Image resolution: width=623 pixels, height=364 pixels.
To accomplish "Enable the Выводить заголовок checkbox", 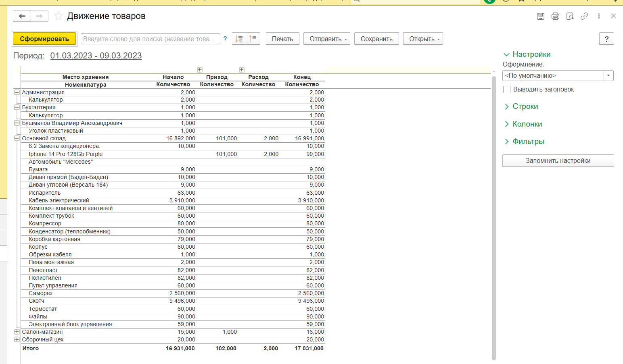I will pos(507,89).
